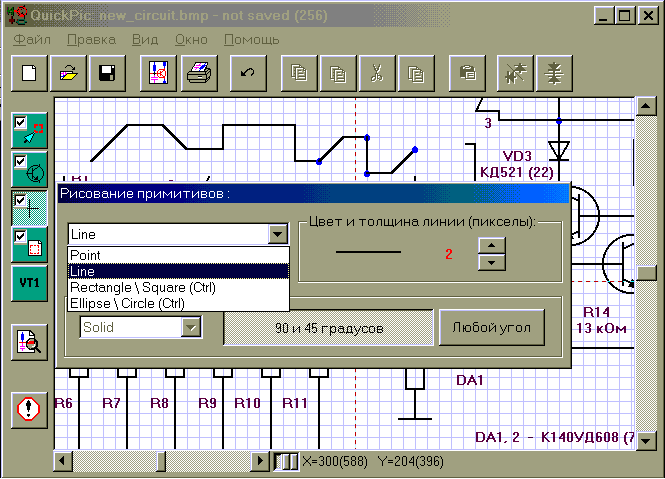The width and height of the screenshot is (665, 479).
Task: Click the Y=204(396) coordinate readout
Action: 411,462
